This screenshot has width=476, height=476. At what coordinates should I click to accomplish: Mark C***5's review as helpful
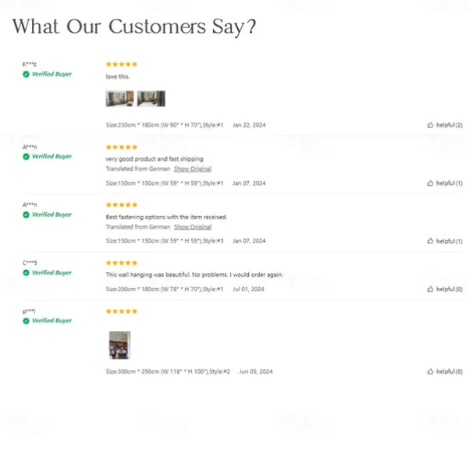point(430,290)
